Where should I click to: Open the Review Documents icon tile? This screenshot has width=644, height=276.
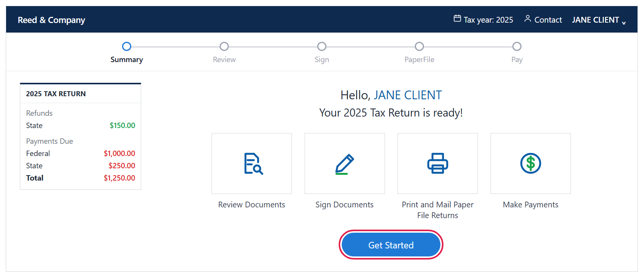pyautogui.click(x=252, y=163)
